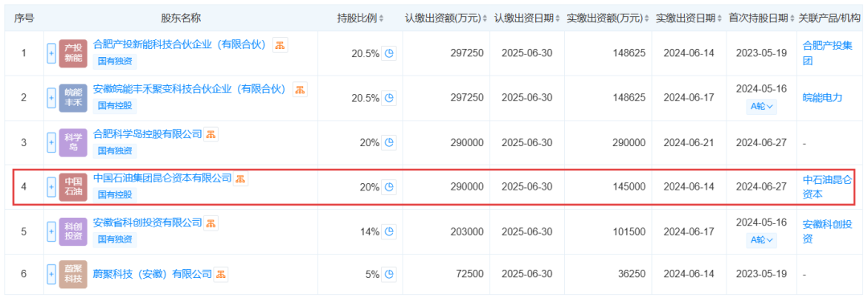Click the 中国石油 company logo
The height and width of the screenshot is (298, 868).
(73, 187)
